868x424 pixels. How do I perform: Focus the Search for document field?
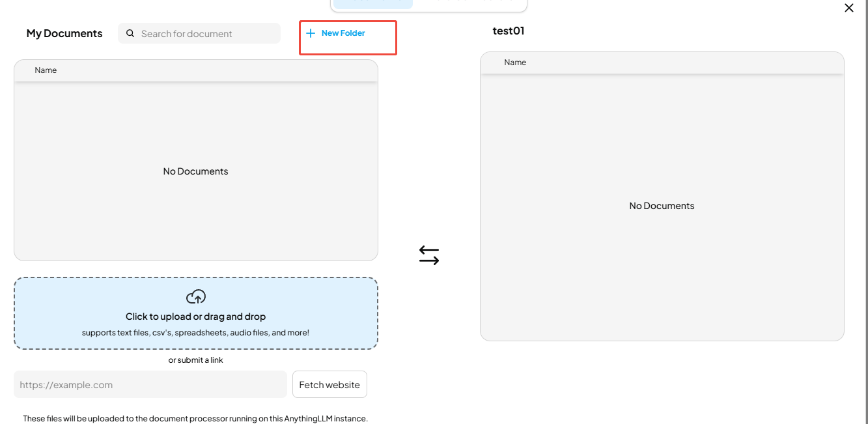tap(199, 34)
